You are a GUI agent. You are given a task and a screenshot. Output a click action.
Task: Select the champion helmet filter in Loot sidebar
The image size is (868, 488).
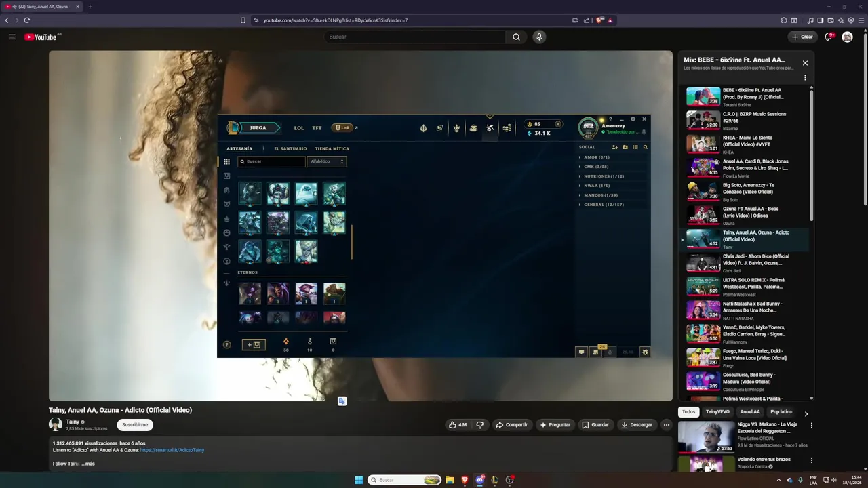(226, 190)
